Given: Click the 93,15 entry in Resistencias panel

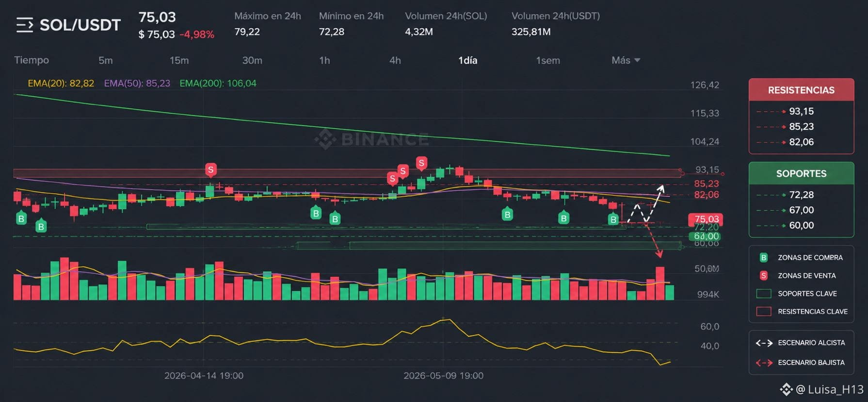Looking at the screenshot, I should 801,111.
